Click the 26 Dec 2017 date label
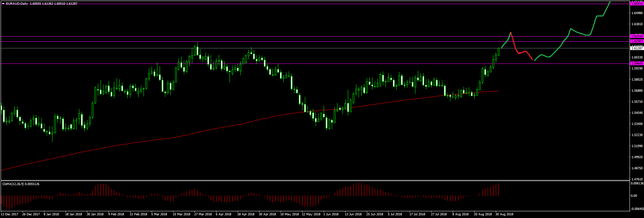644x218 pixels. tap(31, 214)
